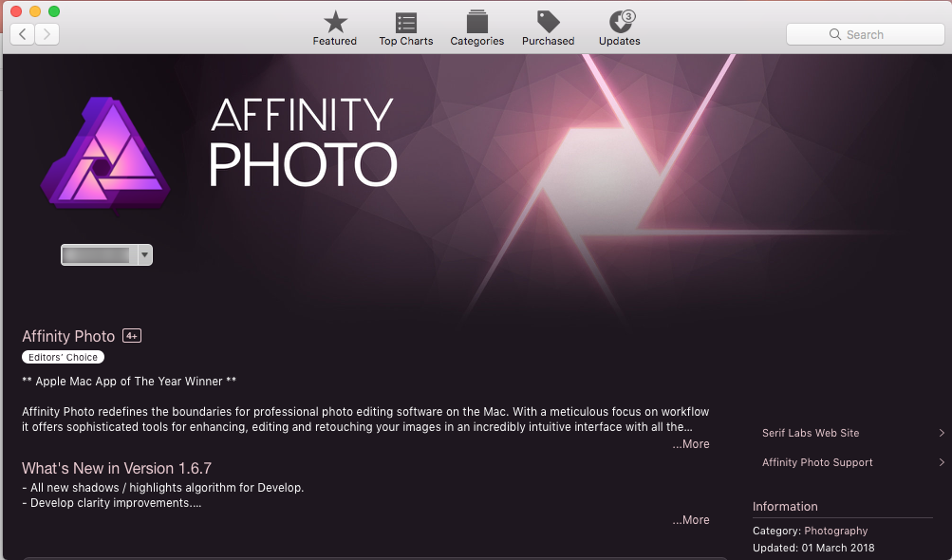Open the Purchased tag icon
Image resolution: width=952 pixels, height=560 pixels.
click(x=548, y=23)
